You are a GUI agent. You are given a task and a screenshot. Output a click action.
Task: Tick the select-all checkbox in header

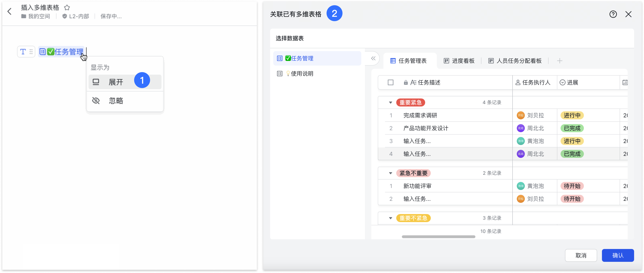(391, 82)
